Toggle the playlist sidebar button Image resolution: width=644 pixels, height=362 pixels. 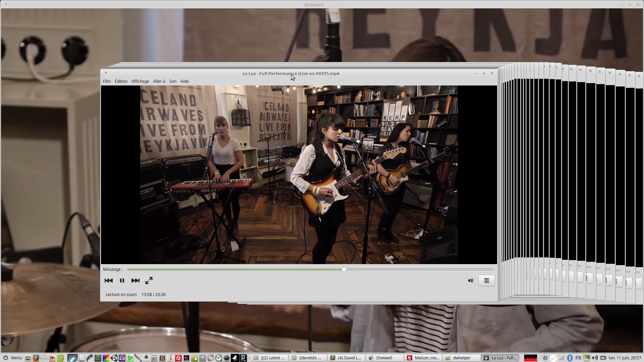(486, 281)
